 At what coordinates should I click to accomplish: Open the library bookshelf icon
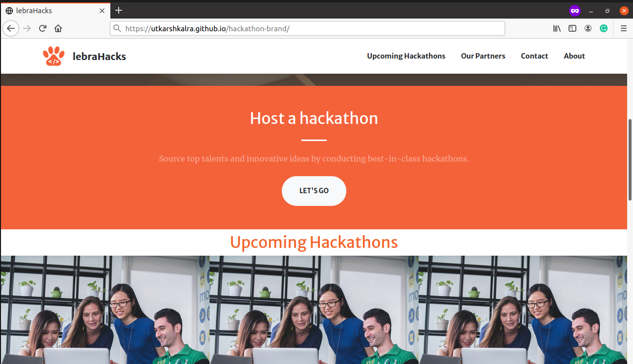(x=557, y=28)
